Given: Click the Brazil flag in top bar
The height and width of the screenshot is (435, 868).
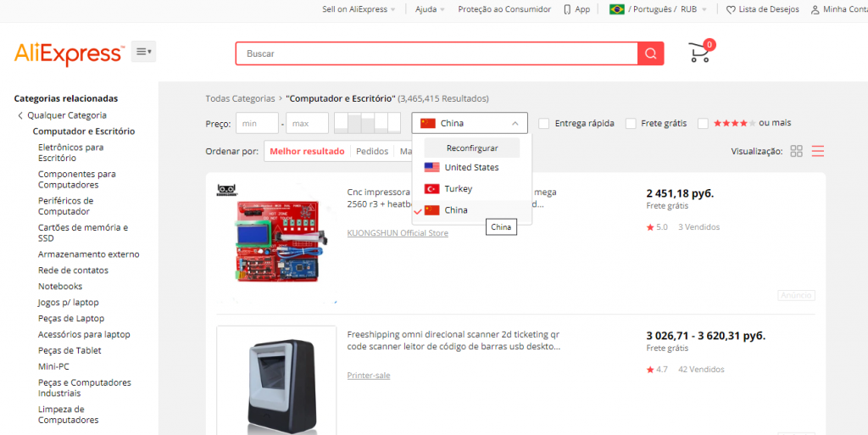Looking at the screenshot, I should point(617,9).
